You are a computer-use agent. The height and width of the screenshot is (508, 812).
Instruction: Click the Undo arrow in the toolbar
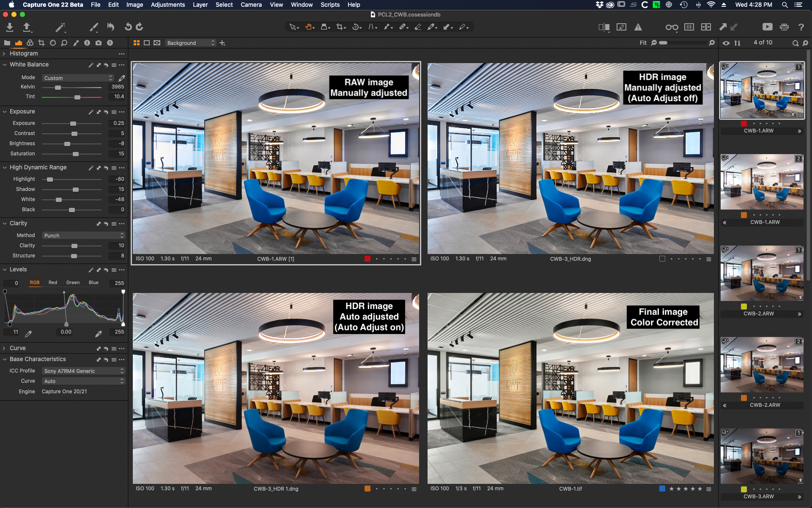[x=111, y=27]
